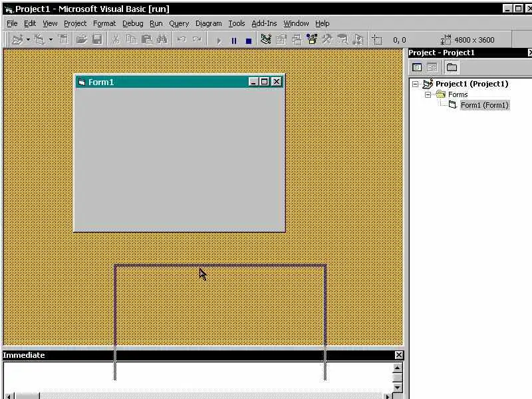Open the Data View Window icon
This screenshot has height=399, width=532.
[342, 40]
